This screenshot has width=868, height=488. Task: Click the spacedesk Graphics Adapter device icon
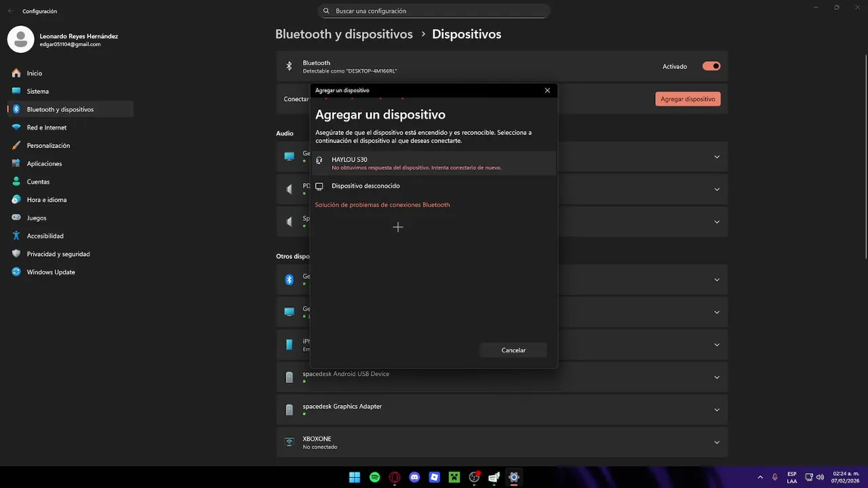tap(290, 410)
